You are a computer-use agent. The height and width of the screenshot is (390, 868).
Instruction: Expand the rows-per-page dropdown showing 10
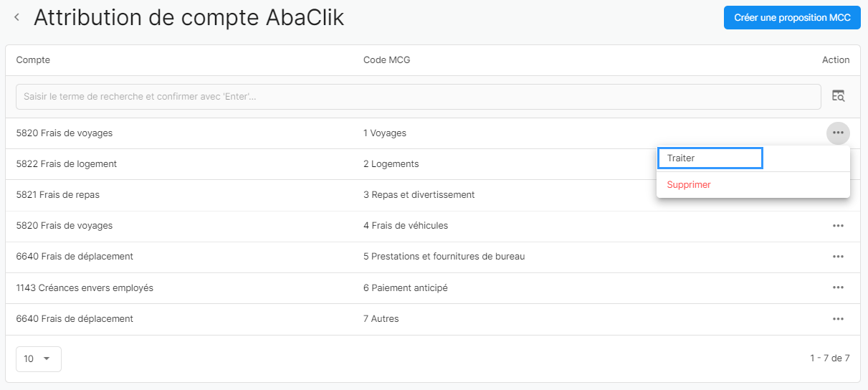tap(38, 359)
